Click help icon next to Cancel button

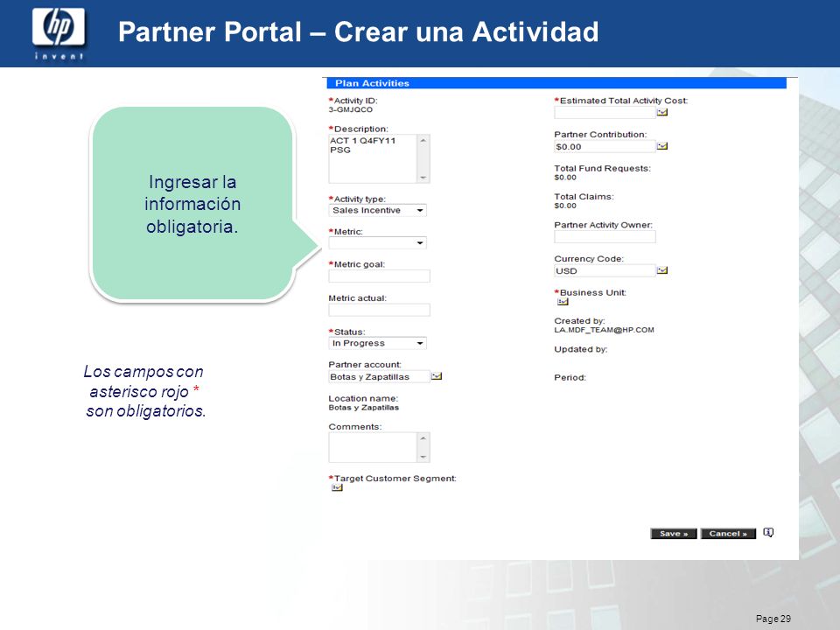click(x=768, y=533)
